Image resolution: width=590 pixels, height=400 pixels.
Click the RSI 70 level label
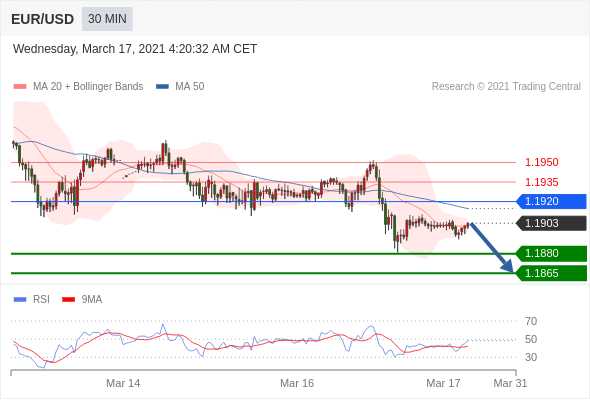click(531, 321)
